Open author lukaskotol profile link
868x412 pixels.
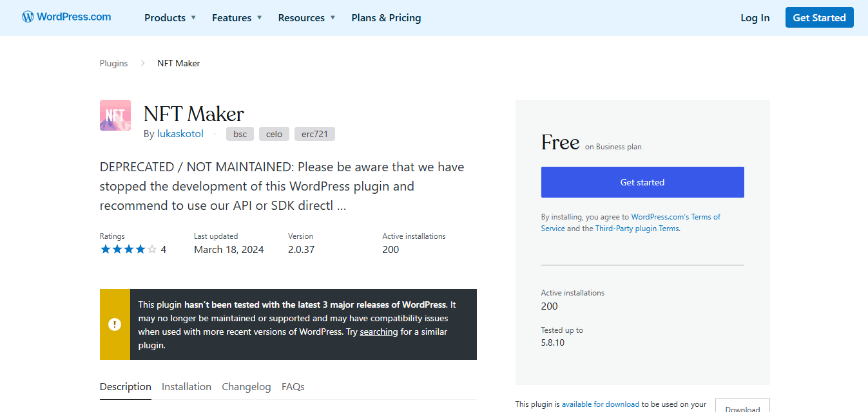[x=180, y=134]
